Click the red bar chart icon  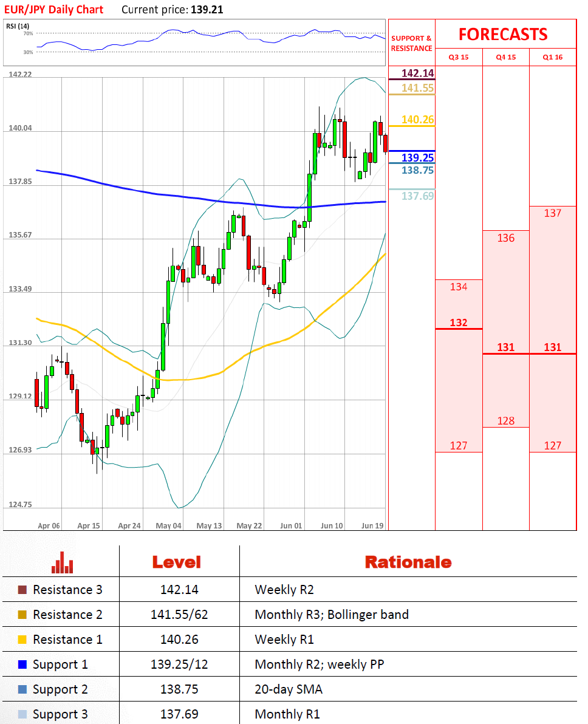[x=63, y=562]
